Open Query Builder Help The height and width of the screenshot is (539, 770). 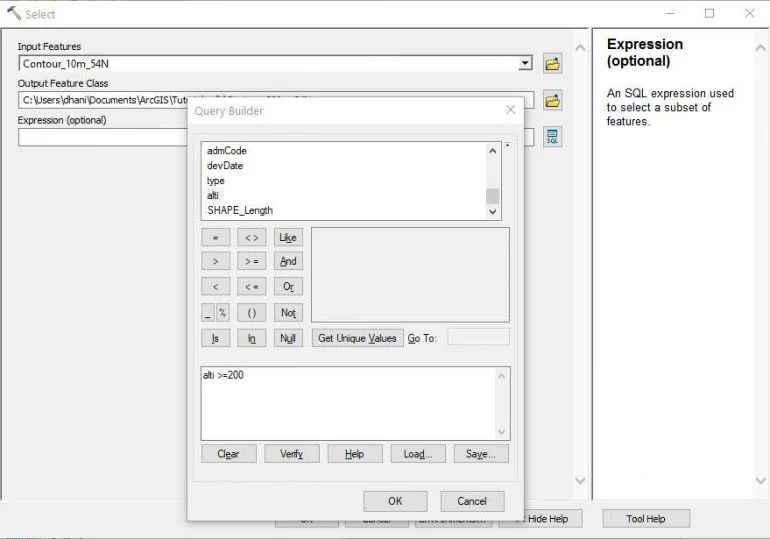coord(355,454)
